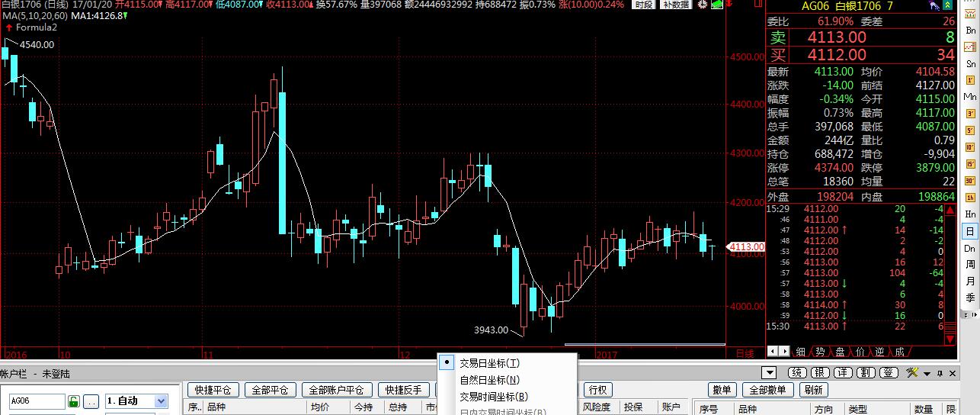Click the 全部平仓 button
980x415 pixels.
click(271, 390)
